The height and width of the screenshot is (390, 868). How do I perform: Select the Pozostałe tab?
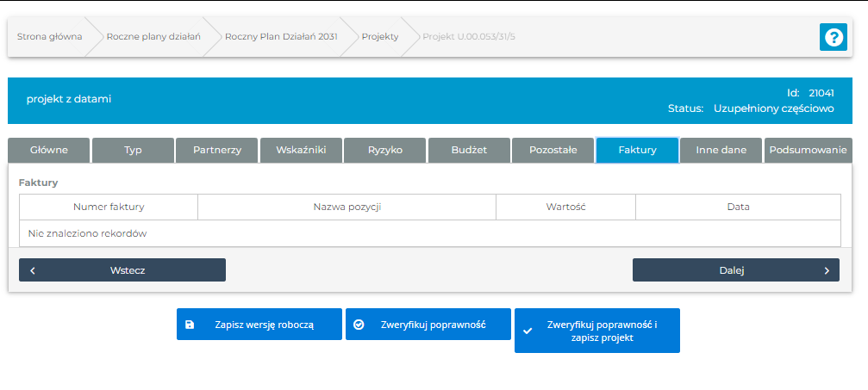click(553, 150)
